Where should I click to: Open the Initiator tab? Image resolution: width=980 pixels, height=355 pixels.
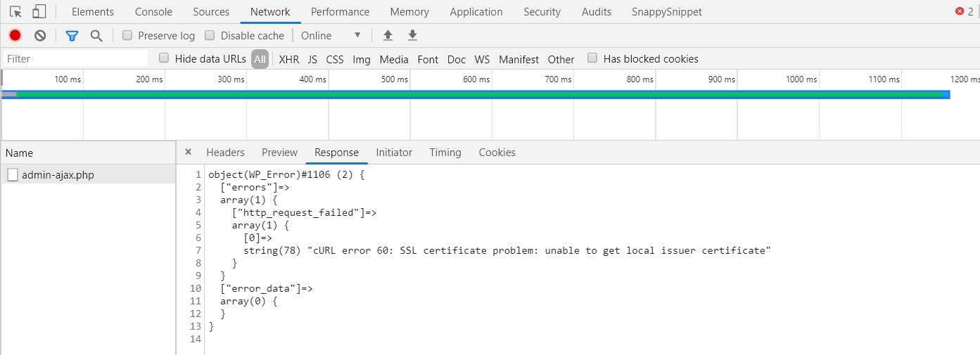394,153
